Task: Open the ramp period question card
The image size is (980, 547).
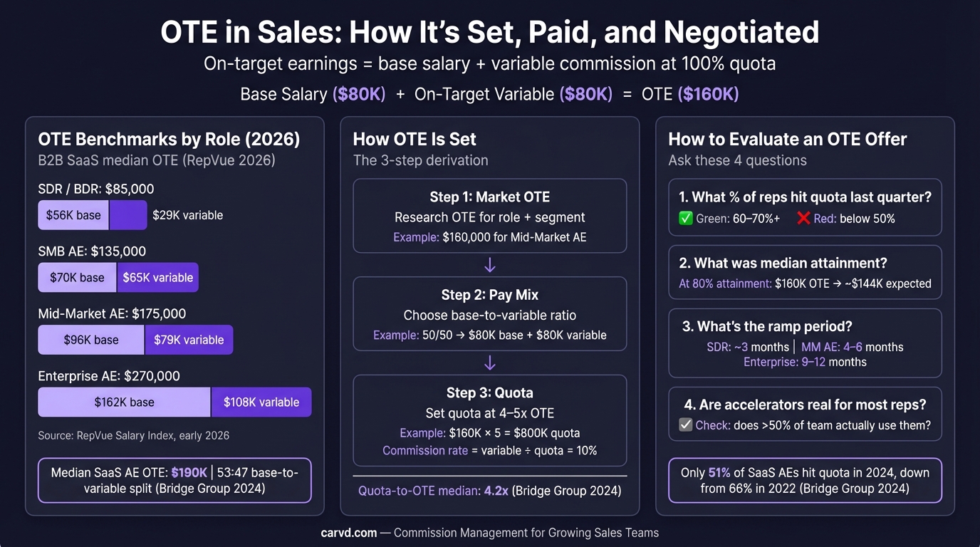Action: click(x=805, y=343)
